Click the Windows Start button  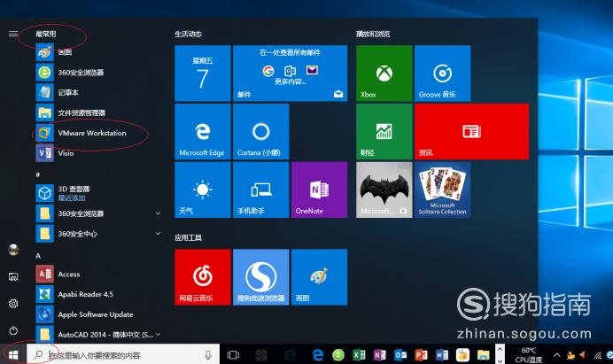tap(13, 354)
